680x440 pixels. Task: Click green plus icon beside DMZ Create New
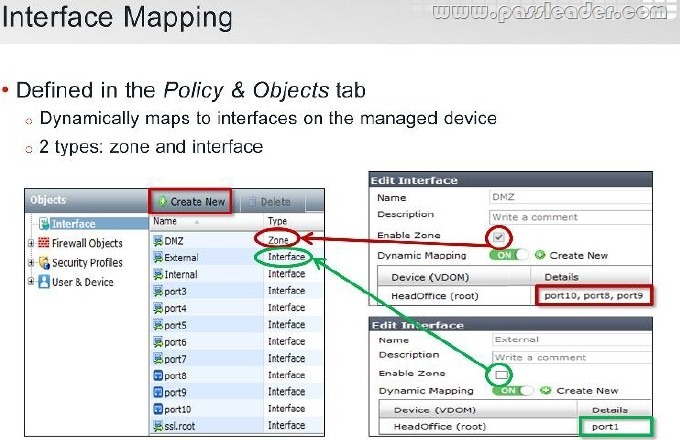point(540,255)
